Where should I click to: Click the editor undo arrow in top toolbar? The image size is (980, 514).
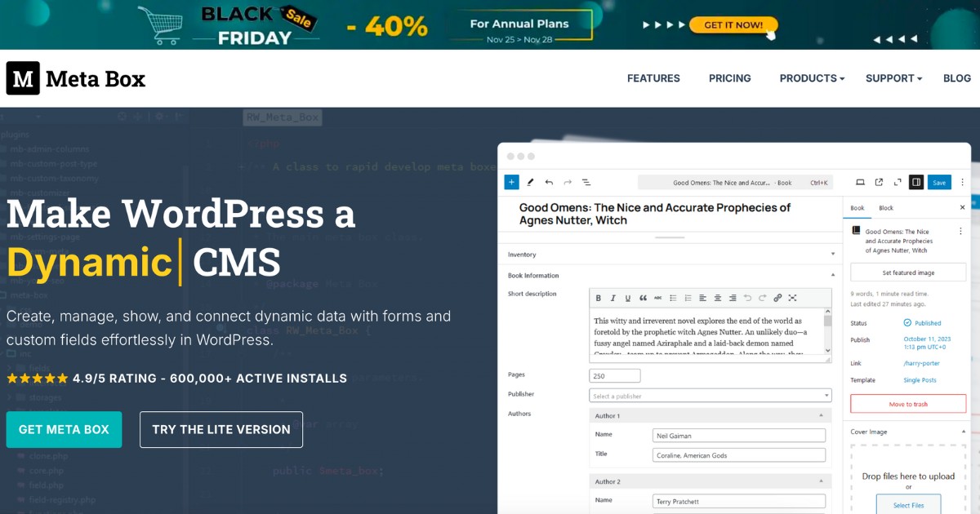549,183
